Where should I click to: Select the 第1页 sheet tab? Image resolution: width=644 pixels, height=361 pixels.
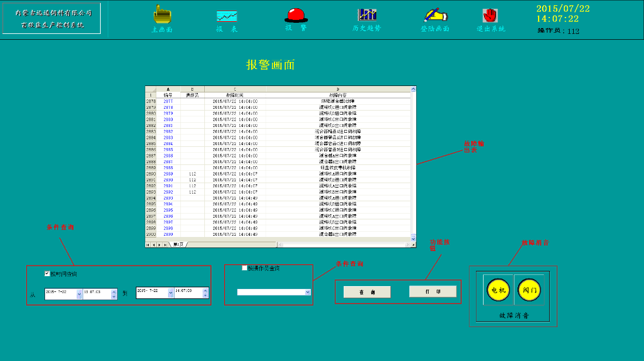(179, 245)
